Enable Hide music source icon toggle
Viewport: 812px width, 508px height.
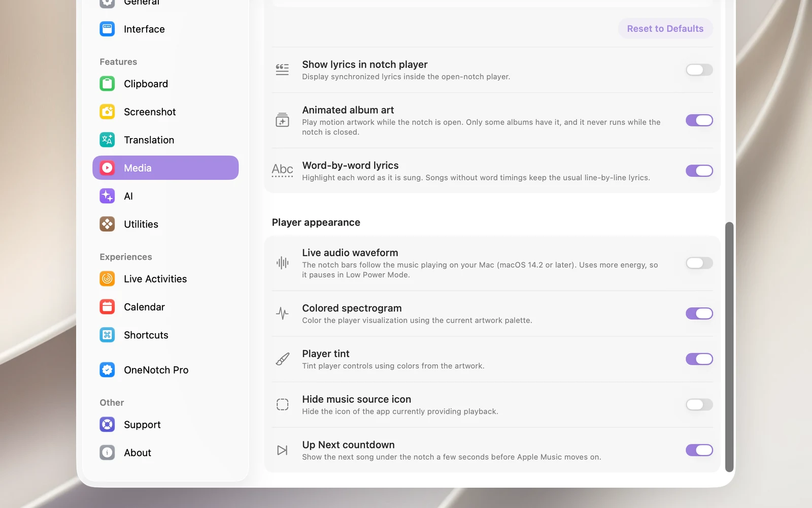click(x=699, y=404)
